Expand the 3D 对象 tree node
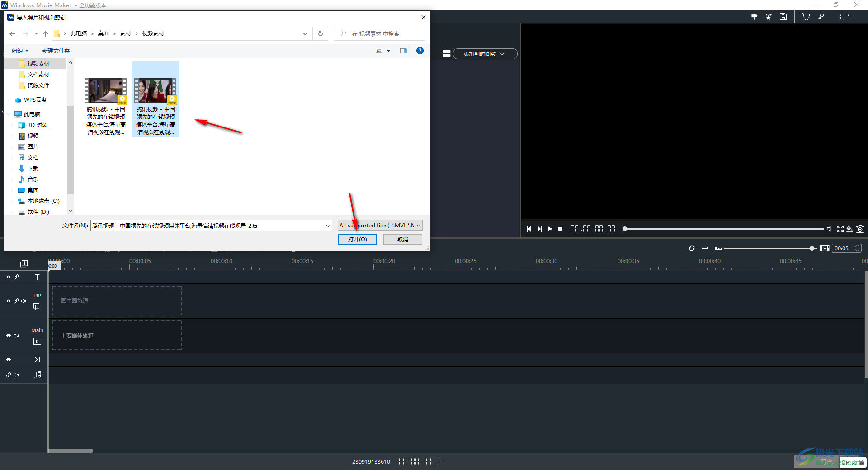The image size is (868, 470). pyautogui.click(x=13, y=125)
